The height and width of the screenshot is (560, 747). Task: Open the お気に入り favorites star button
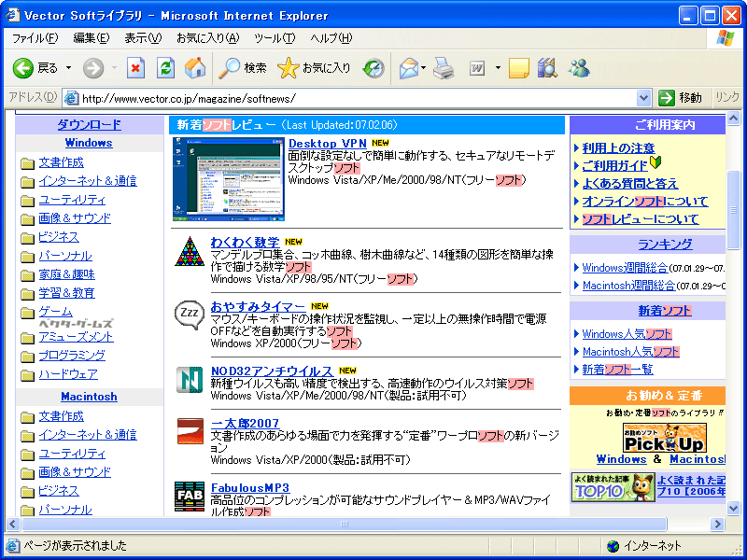pos(314,68)
